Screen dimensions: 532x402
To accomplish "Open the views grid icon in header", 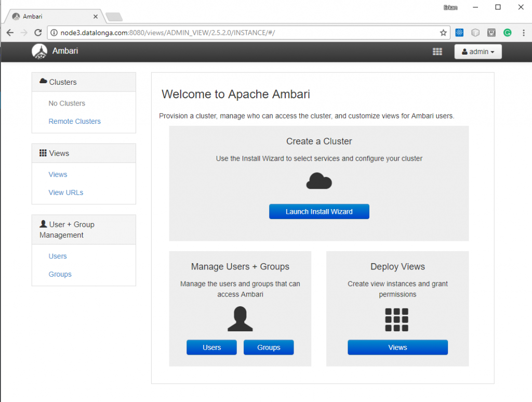I will (x=437, y=51).
